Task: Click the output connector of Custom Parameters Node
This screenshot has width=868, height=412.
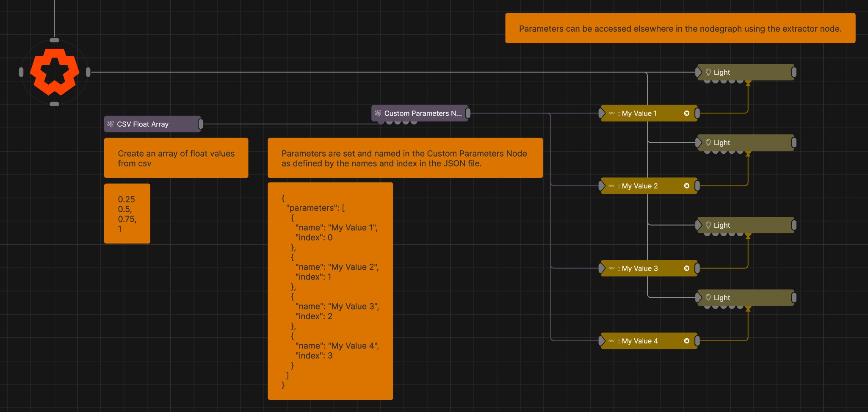Action: (x=468, y=113)
